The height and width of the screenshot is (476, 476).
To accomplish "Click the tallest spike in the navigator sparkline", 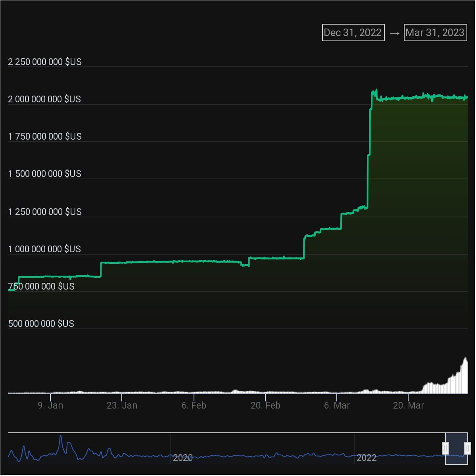I will click(61, 436).
